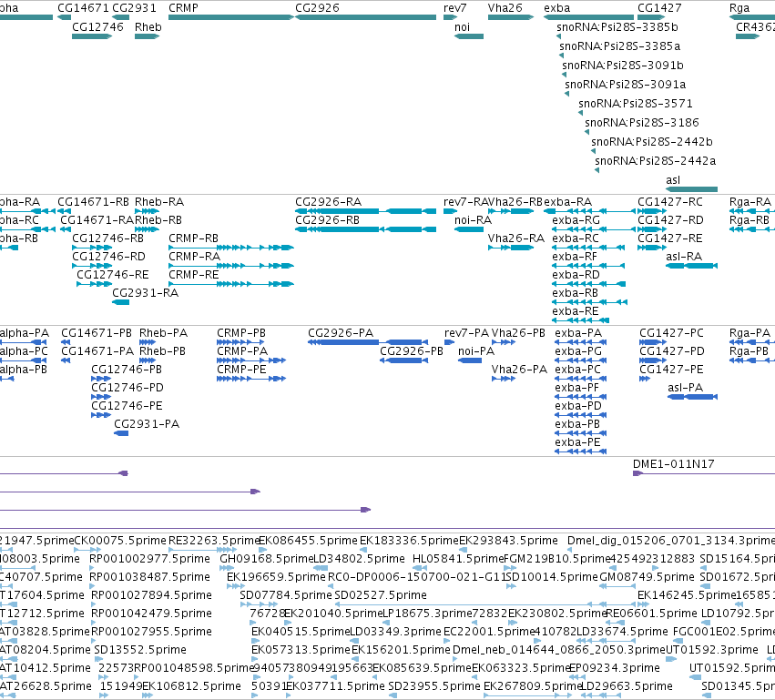Select the CG12746-PE protein label
The width and height of the screenshot is (775, 700).
point(127,406)
